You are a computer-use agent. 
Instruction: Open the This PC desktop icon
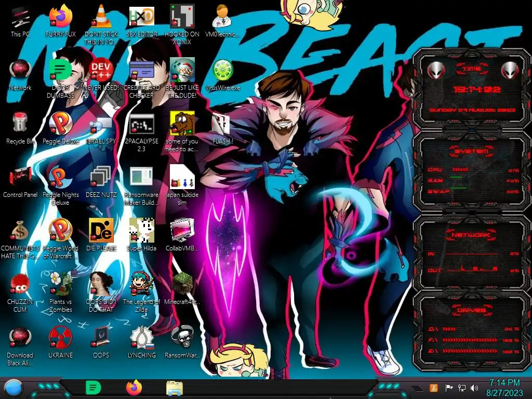[x=20, y=20]
